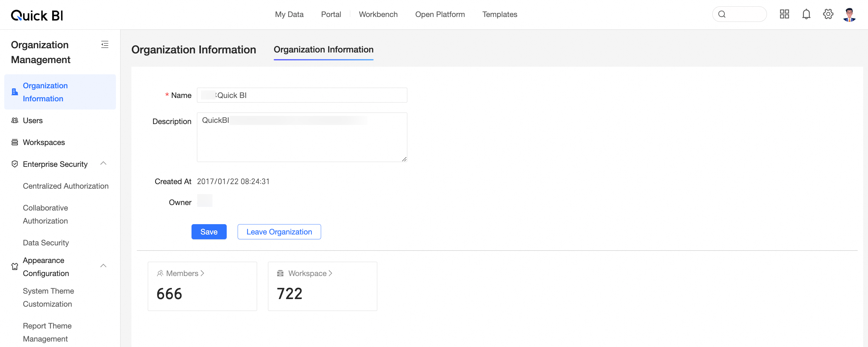Open Workspace details arrow
The height and width of the screenshot is (347, 868).
pos(331,273)
